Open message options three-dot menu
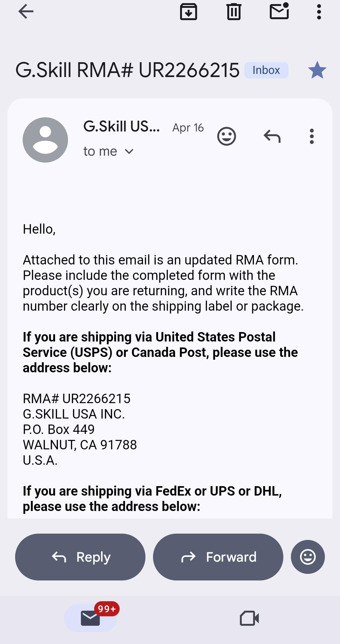 [312, 136]
